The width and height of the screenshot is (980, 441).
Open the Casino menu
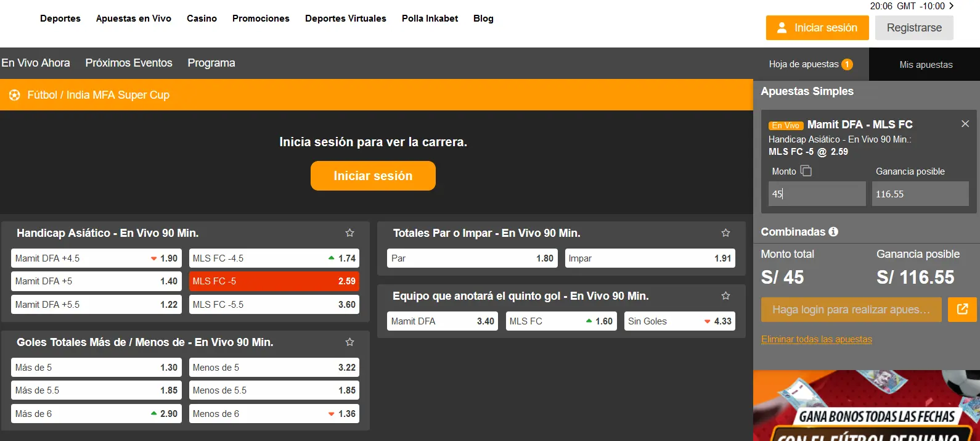(202, 19)
